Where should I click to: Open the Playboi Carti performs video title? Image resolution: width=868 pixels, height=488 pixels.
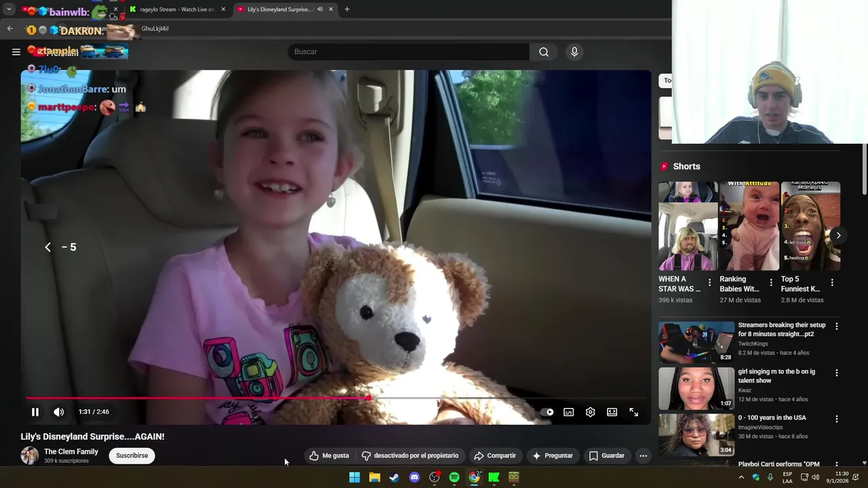click(778, 464)
